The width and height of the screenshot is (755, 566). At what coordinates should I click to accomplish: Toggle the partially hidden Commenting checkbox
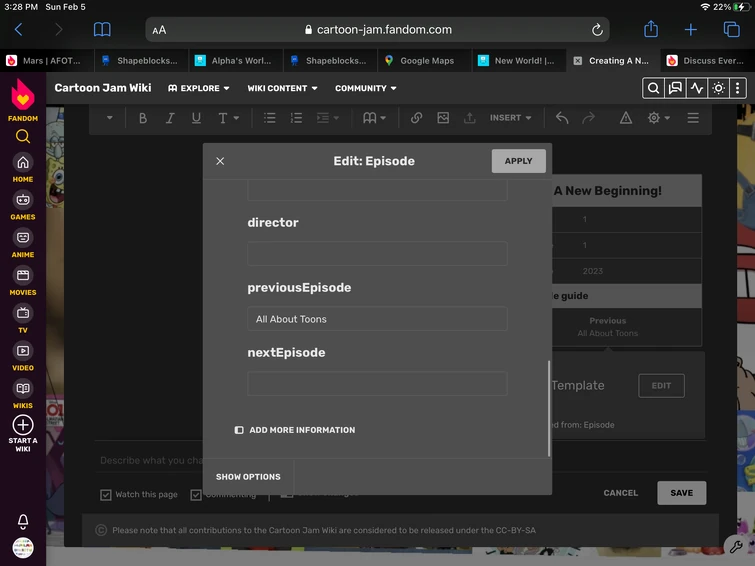tap(196, 494)
